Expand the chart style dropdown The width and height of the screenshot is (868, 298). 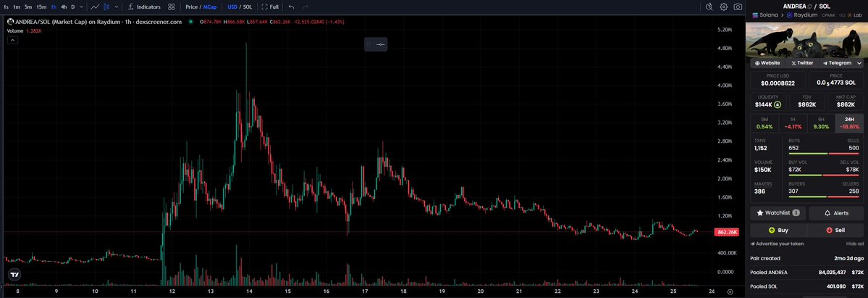pos(117,7)
